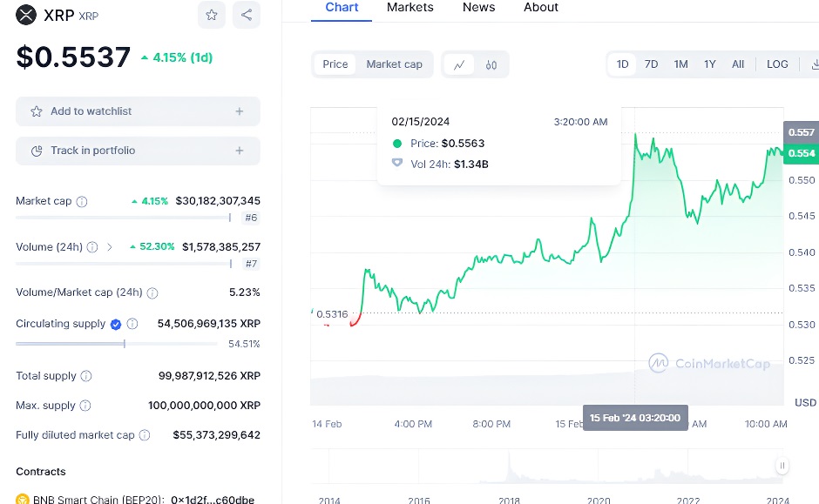Select the 1M time range
The height and width of the screenshot is (504, 819).
(x=680, y=64)
